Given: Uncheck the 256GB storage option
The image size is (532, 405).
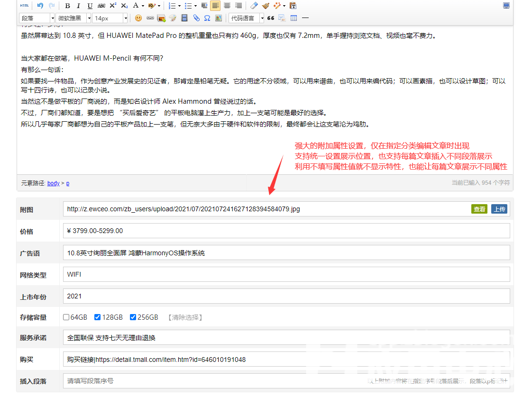Looking at the screenshot, I should (x=133, y=317).
